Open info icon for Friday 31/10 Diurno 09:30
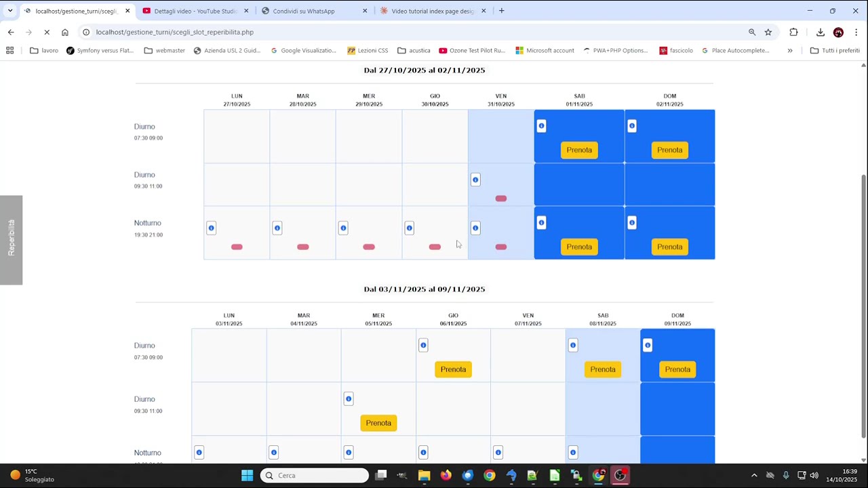 click(475, 180)
